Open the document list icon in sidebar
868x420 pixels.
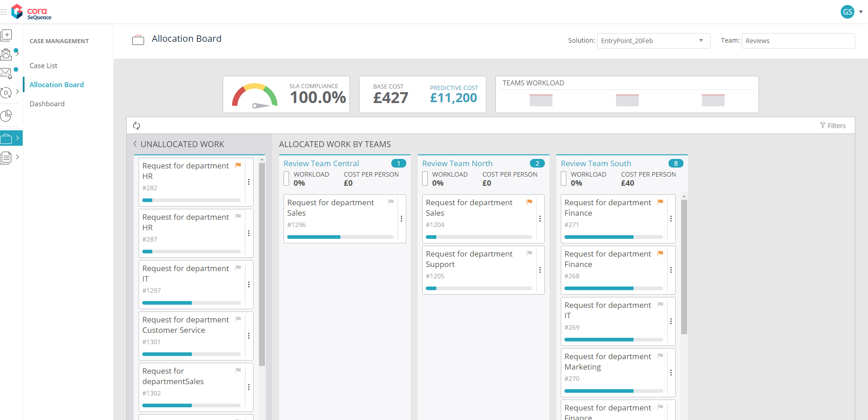(x=6, y=158)
